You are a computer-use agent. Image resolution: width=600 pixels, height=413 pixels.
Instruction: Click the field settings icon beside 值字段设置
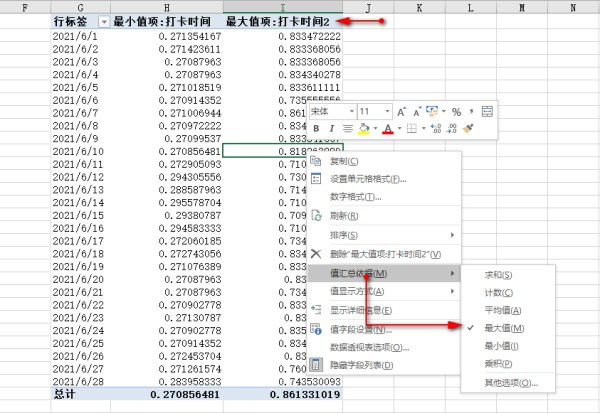pos(316,329)
